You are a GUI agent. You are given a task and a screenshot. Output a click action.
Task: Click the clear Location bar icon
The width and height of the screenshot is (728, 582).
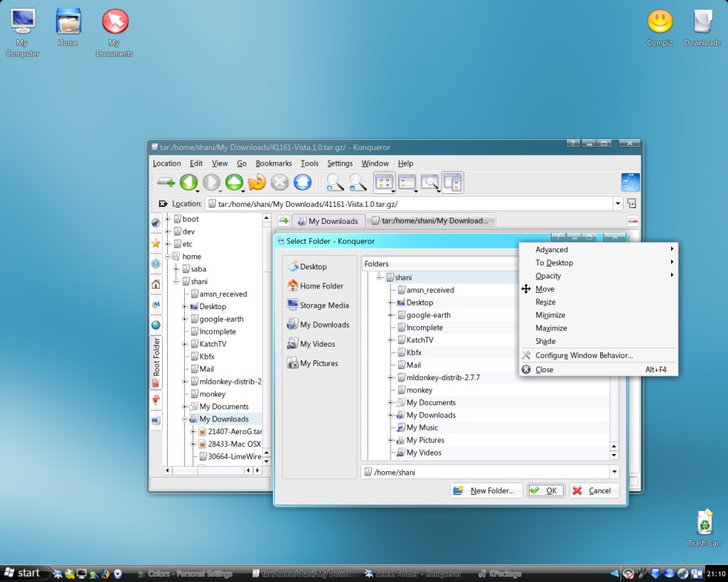point(163,204)
